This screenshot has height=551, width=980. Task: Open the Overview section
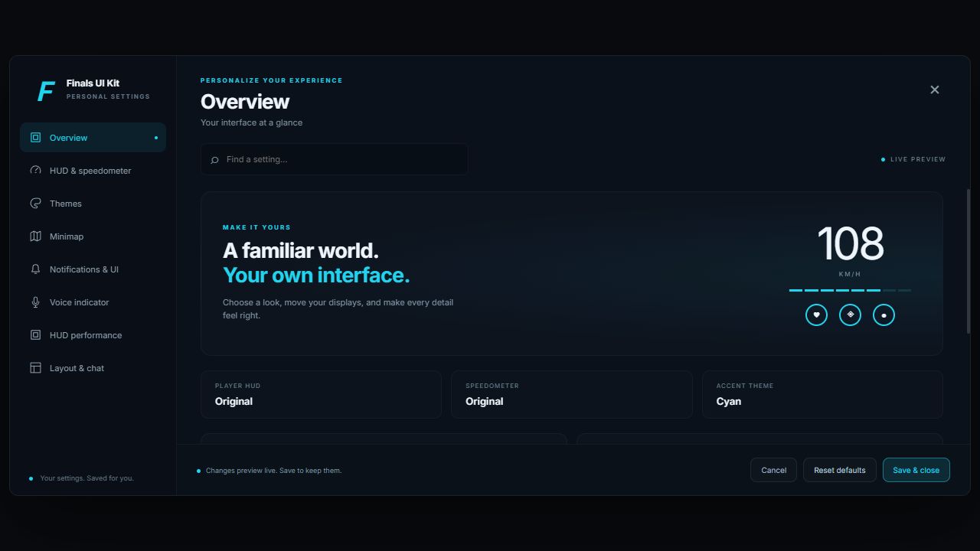pyautogui.click(x=93, y=138)
